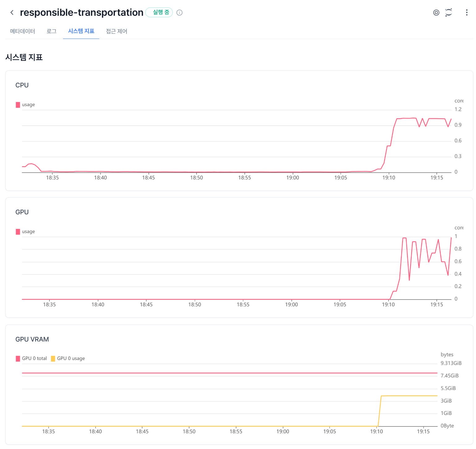Image resolution: width=476 pixels, height=449 pixels.
Task: Click the 0Byte axis label
Action: click(447, 426)
